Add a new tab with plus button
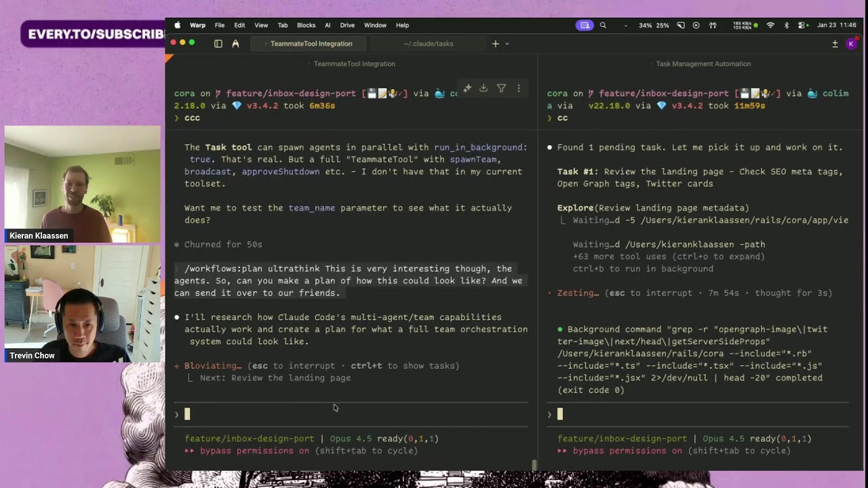The height and width of the screenshot is (488, 868). point(495,43)
